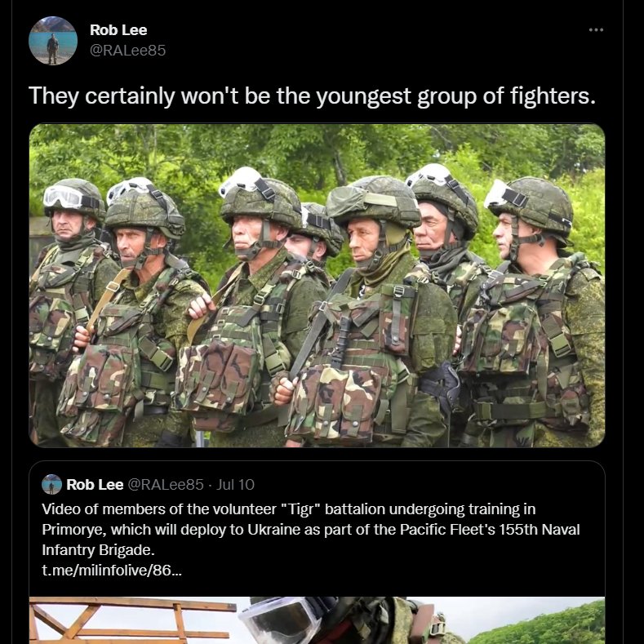Open the quoted tweet's video preview at bottom

pyautogui.click(x=317, y=620)
